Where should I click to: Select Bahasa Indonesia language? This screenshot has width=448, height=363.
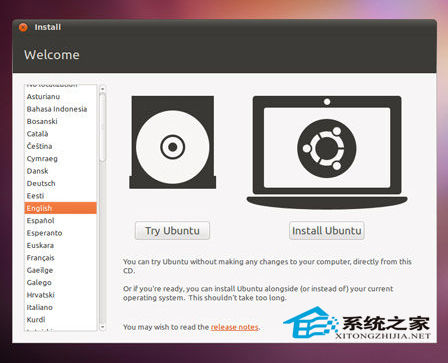tap(61, 109)
